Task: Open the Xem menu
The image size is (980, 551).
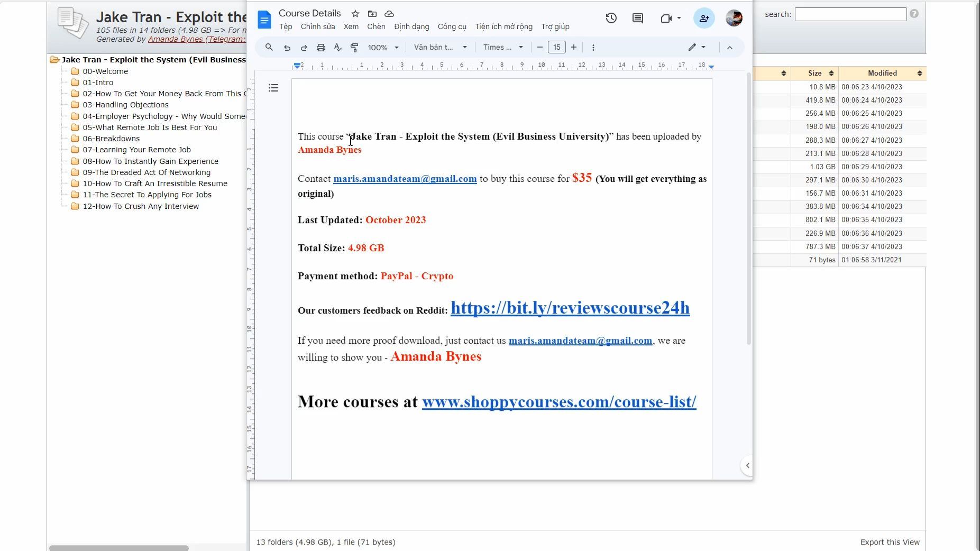Action: [x=351, y=26]
